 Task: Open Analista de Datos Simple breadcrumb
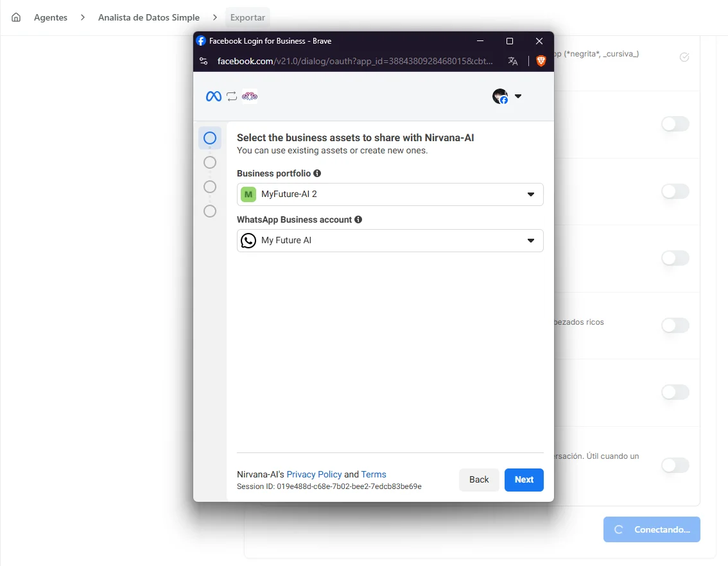(x=148, y=17)
